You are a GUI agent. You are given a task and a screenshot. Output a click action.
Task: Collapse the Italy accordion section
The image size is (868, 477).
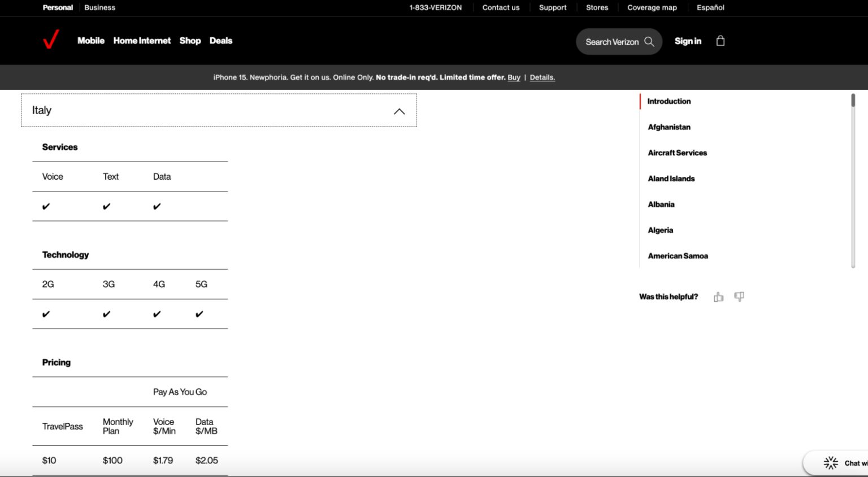[399, 111]
